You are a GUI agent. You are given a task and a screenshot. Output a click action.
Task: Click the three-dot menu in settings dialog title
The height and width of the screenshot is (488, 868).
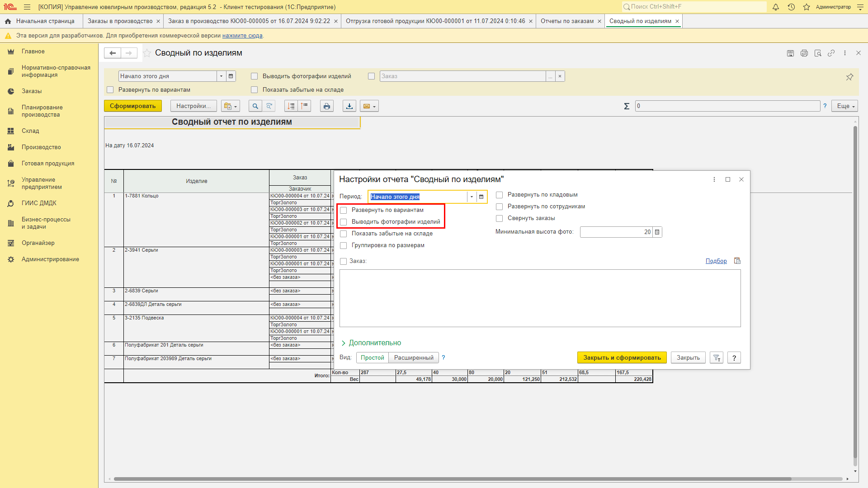(714, 179)
